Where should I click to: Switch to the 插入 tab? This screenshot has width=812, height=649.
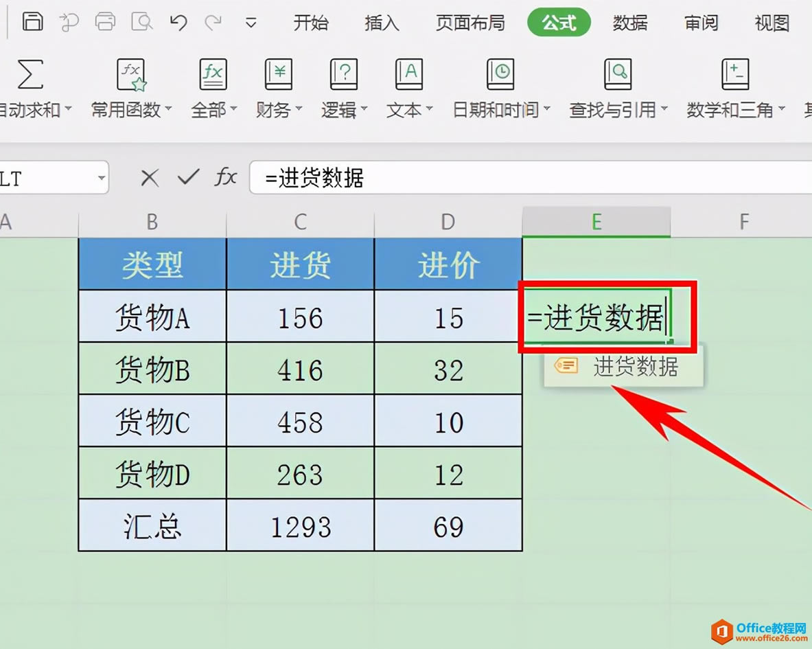382,23
